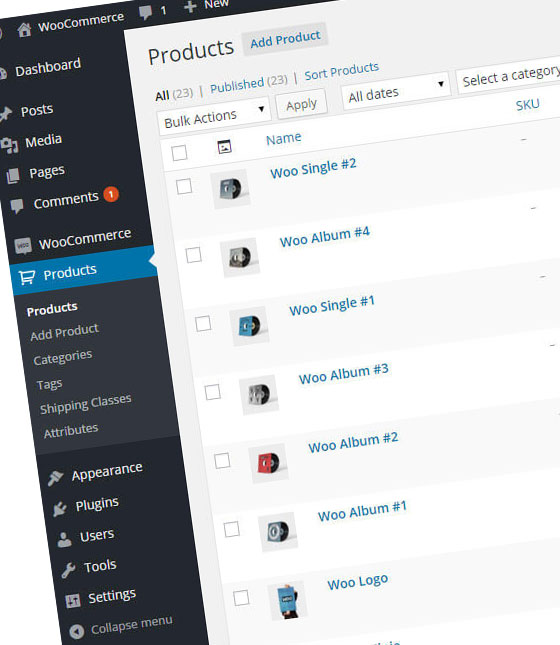The width and height of the screenshot is (560, 645).
Task: Click the Tools wrench icon
Action: coord(68,570)
